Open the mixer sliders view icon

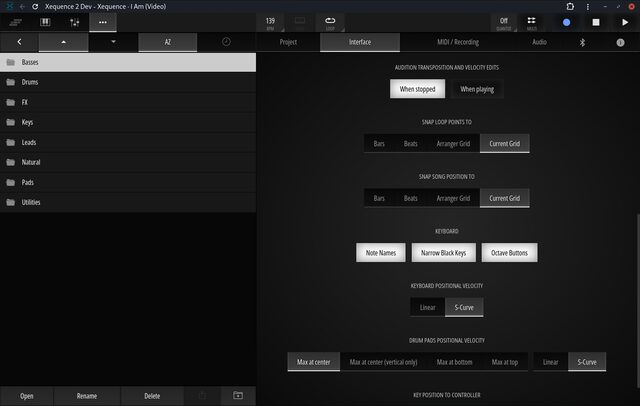pyautogui.click(x=74, y=22)
